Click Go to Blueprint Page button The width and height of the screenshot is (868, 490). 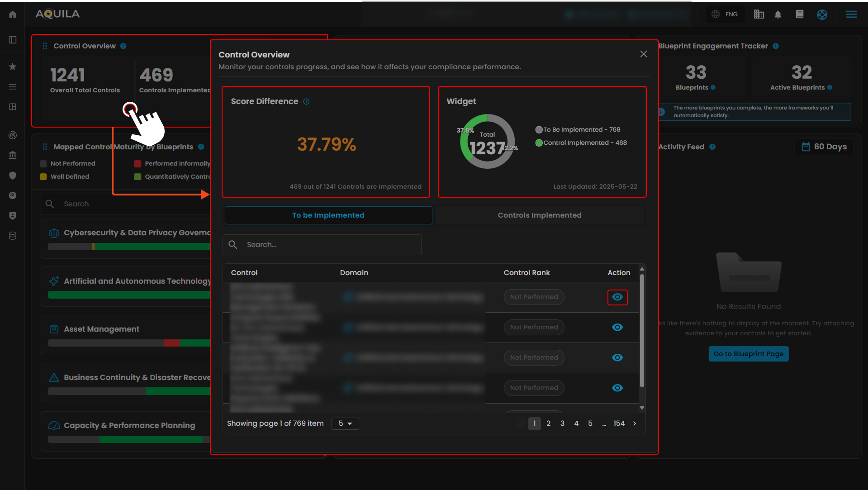749,354
